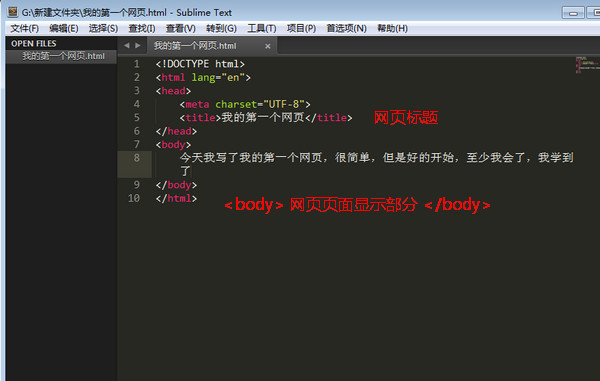This screenshot has height=381, width=600.
Task: Open the 编辑(E) menu
Action: pos(64,28)
